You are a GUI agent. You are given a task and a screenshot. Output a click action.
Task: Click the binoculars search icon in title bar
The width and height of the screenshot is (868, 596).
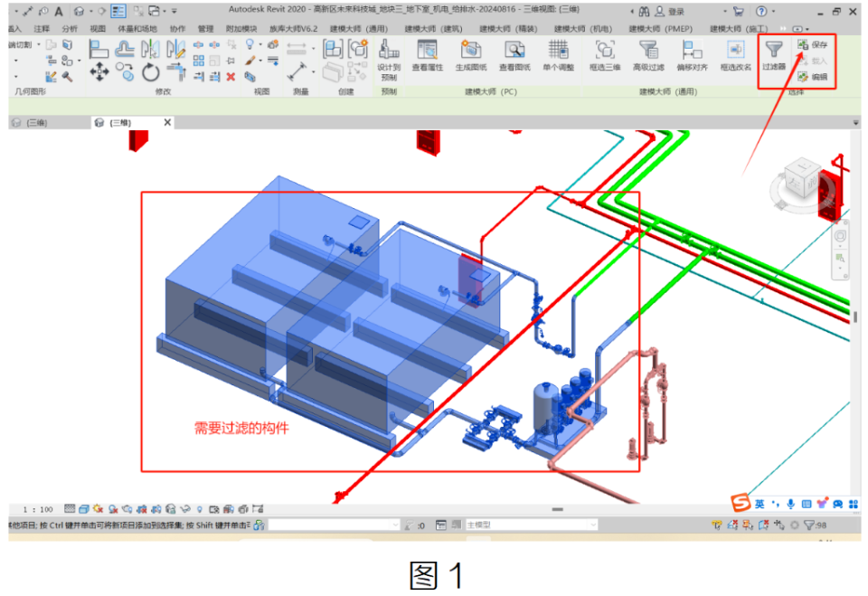644,11
